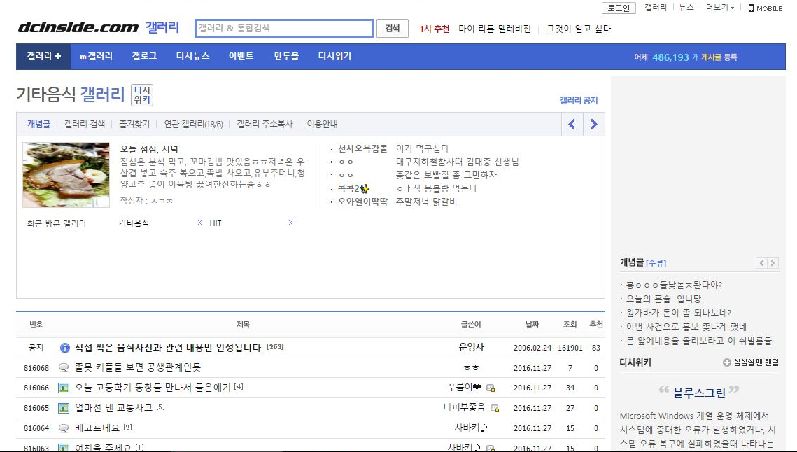Click the 갤러리 & 통합검색 search field

[283, 29]
